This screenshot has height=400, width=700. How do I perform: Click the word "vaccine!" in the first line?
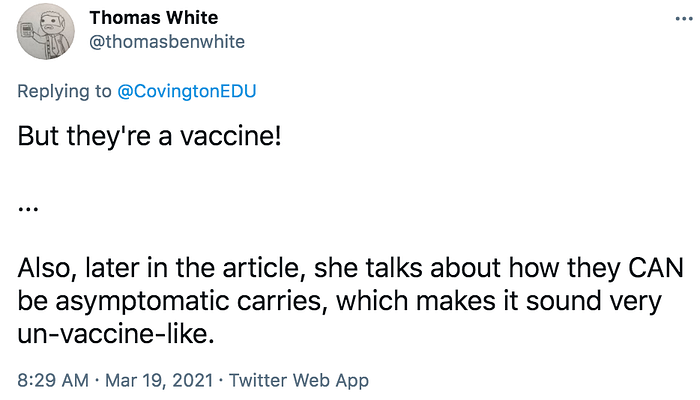click(x=231, y=136)
